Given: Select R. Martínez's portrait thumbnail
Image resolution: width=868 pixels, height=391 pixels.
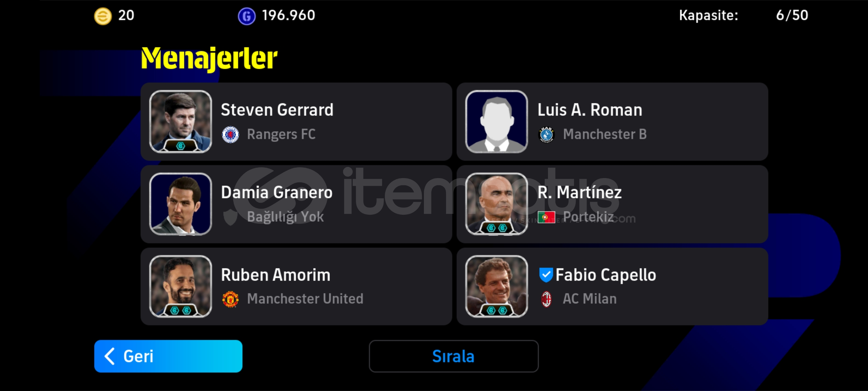Looking at the screenshot, I should click(497, 204).
